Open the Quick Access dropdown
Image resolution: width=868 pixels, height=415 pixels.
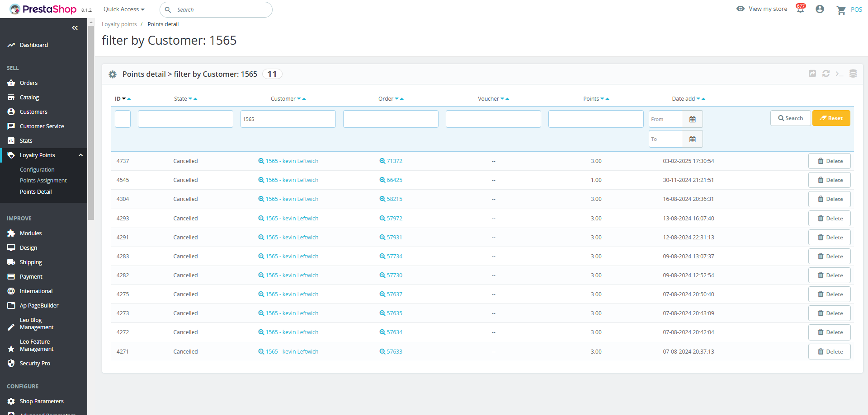pyautogui.click(x=124, y=9)
